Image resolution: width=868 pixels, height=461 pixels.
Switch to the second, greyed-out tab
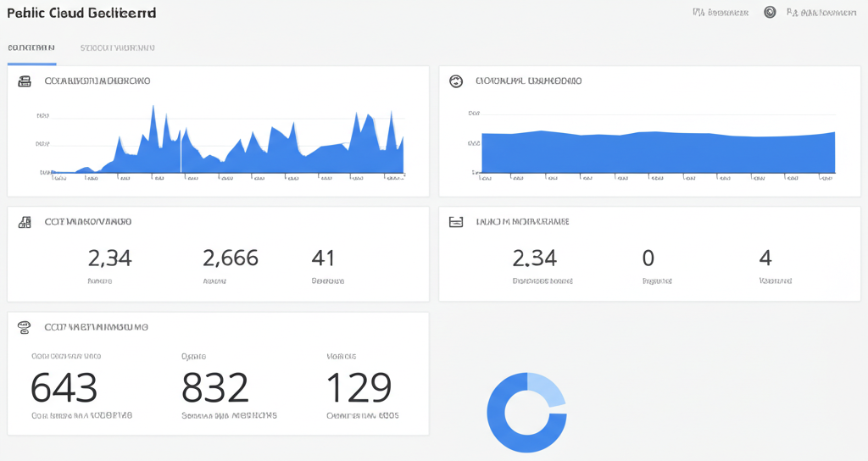pyautogui.click(x=117, y=48)
